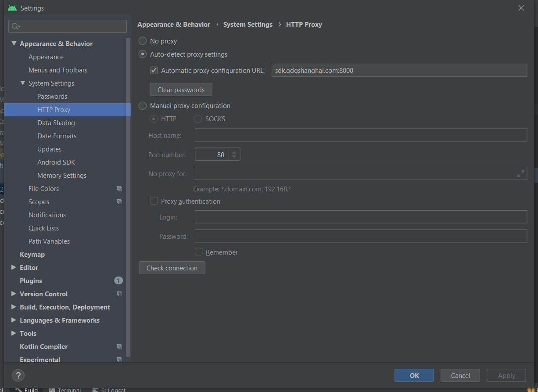
Task: Open Data Sharing settings
Action: point(56,123)
